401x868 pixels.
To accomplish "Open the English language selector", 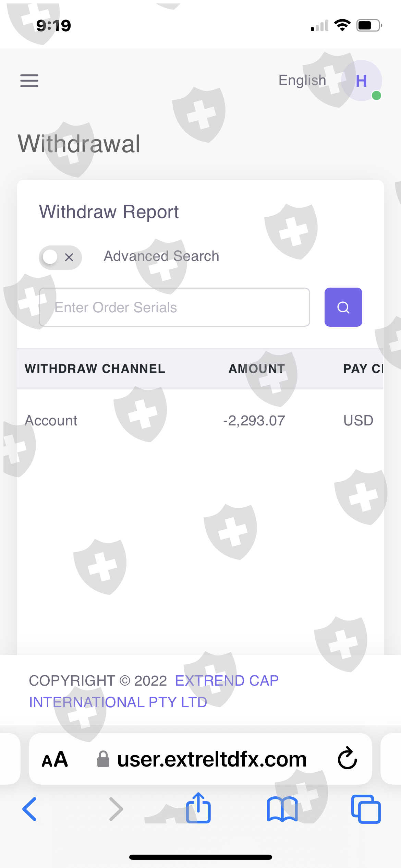I will [302, 80].
